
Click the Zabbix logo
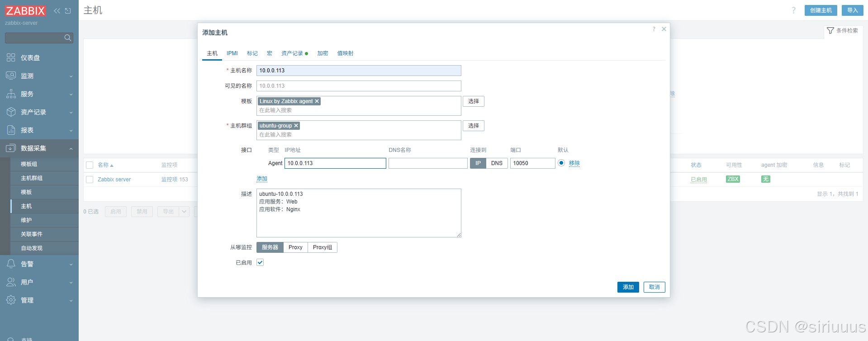(25, 10)
